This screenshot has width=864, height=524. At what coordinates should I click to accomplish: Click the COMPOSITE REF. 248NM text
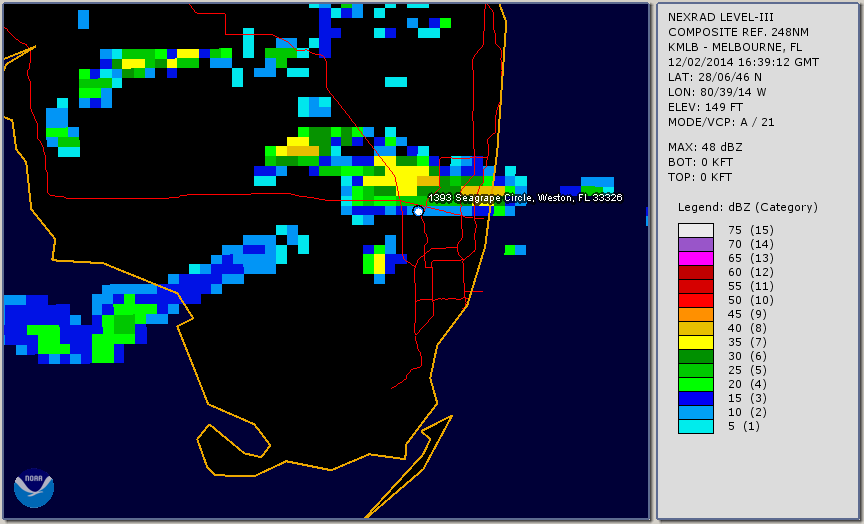tap(738, 32)
